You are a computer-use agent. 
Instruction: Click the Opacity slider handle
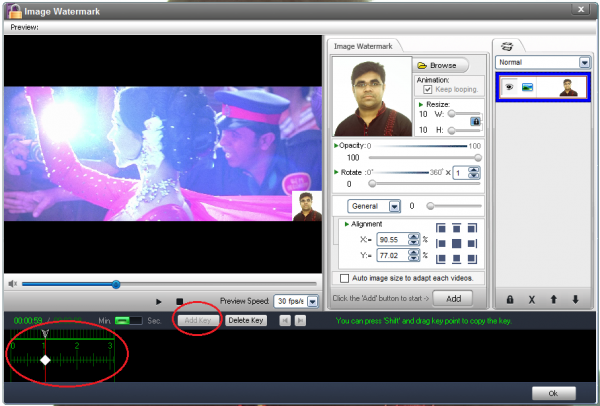tap(478, 158)
